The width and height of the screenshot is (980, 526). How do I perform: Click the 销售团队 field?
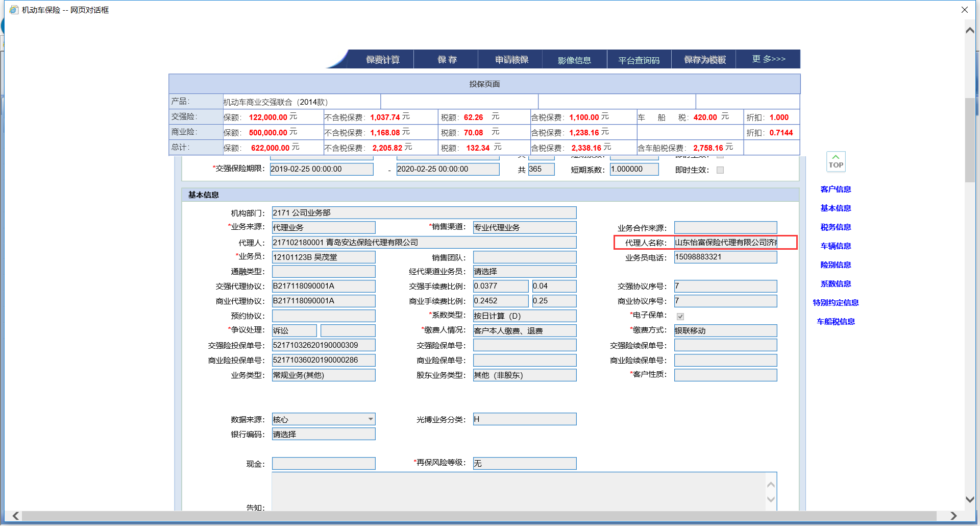coord(525,257)
